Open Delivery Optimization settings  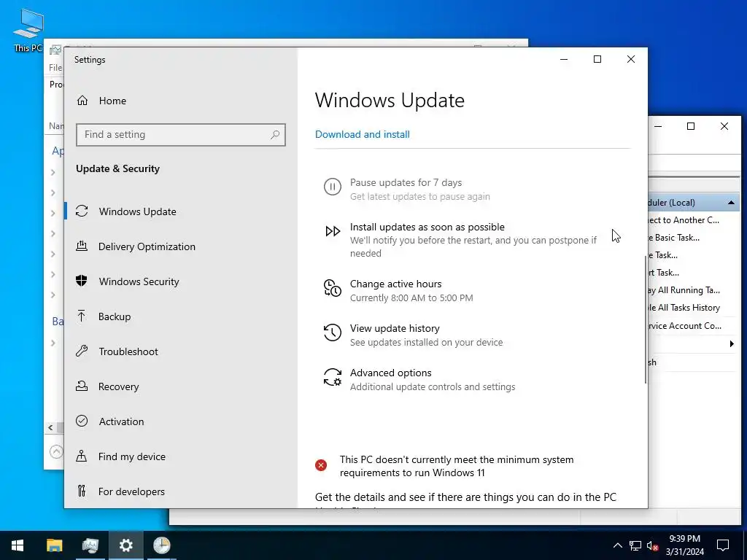click(147, 246)
